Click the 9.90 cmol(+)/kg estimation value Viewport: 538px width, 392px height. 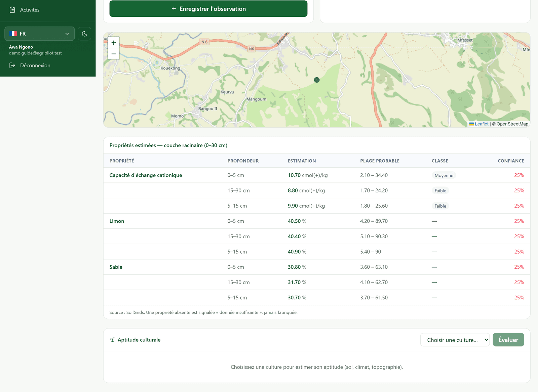(306, 206)
